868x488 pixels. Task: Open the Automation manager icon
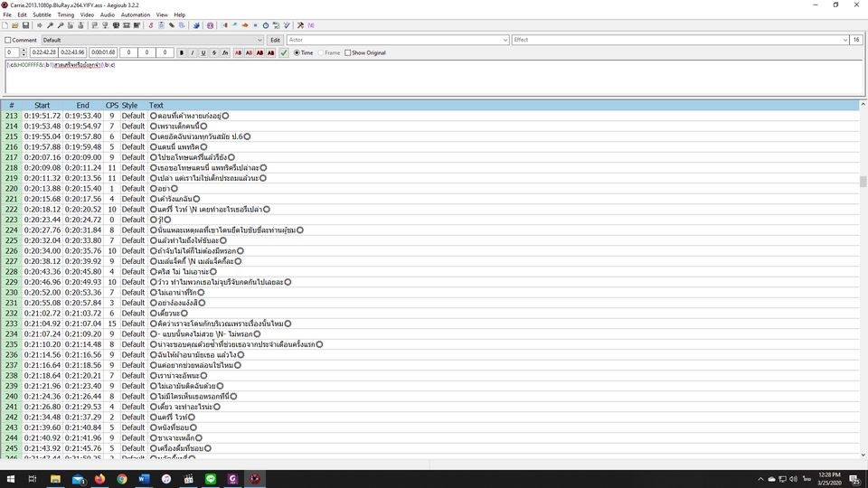point(196,25)
